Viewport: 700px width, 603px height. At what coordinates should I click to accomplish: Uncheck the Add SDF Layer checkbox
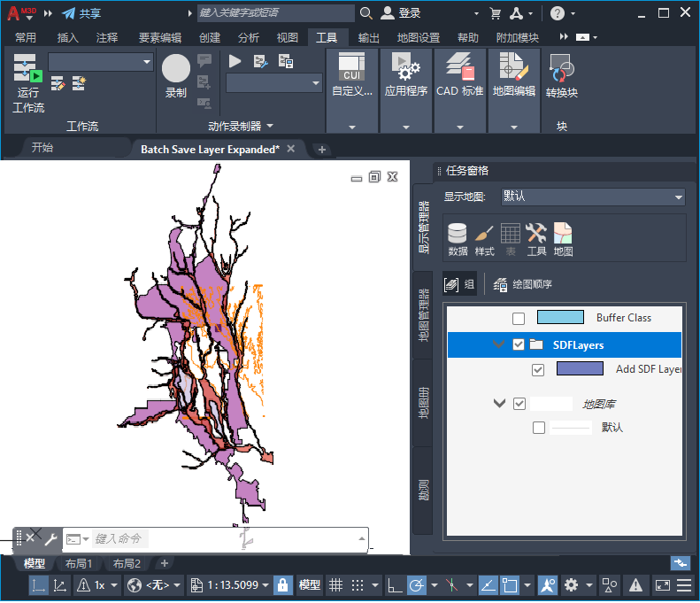(538, 370)
